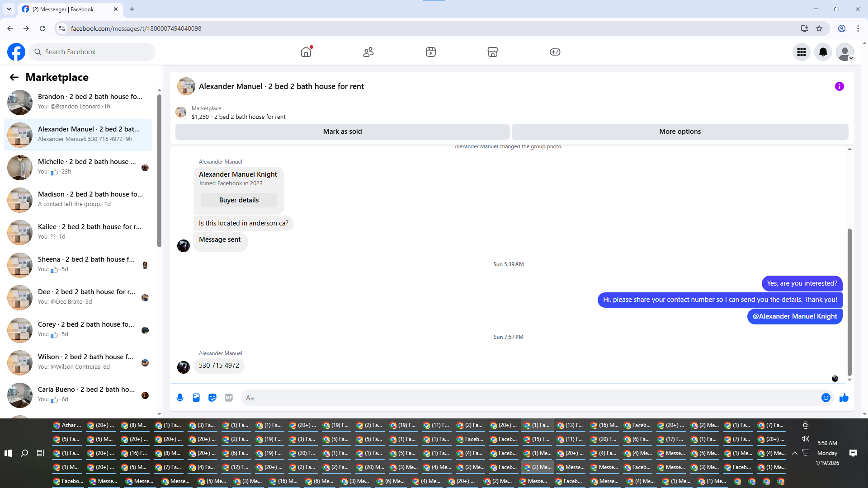
Task: Click the voice clip microphone icon
Action: tap(180, 398)
